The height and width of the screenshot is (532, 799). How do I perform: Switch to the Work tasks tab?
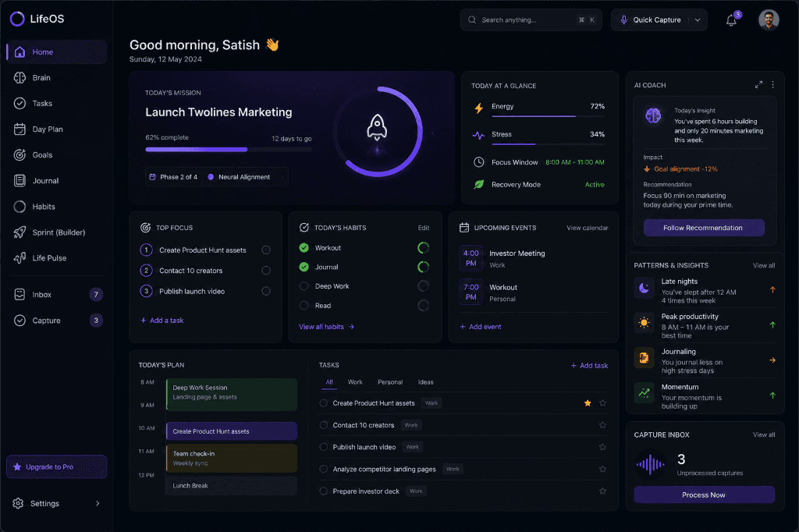click(x=355, y=382)
